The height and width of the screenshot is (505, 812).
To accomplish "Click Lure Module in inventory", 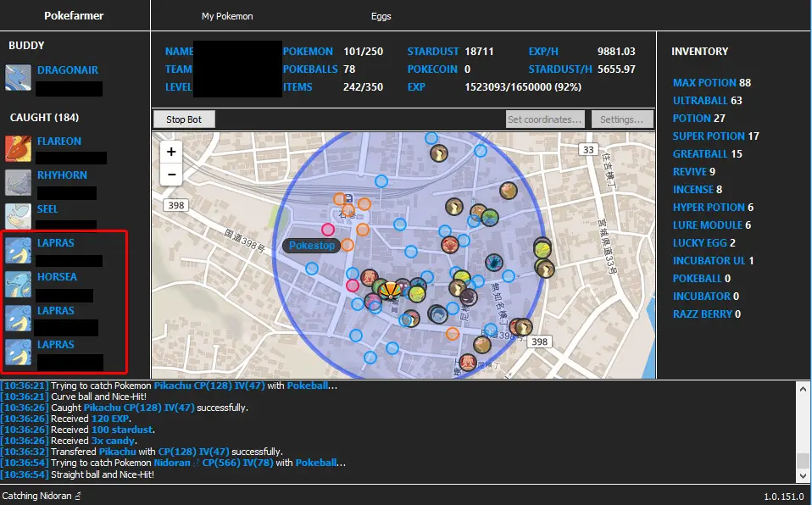I will click(x=708, y=225).
